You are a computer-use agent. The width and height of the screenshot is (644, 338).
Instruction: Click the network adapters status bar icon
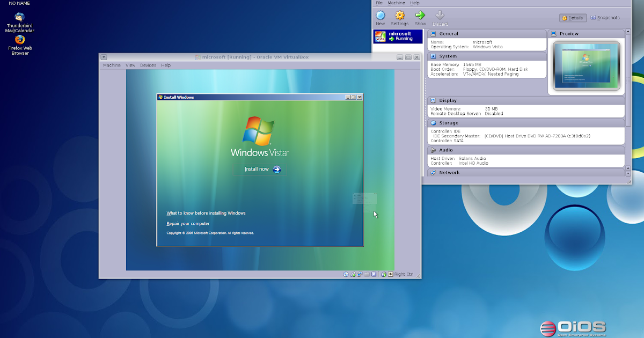click(x=360, y=274)
